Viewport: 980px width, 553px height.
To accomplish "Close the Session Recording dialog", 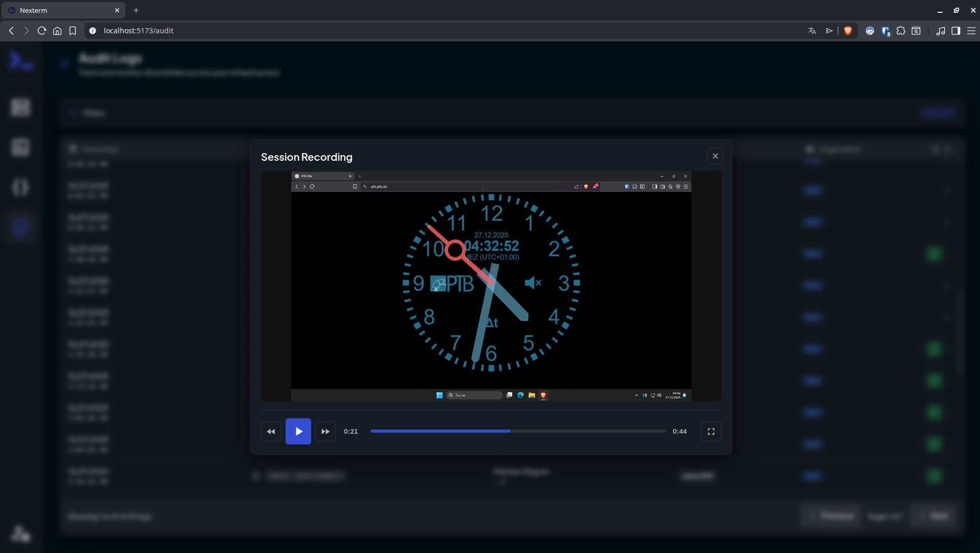I will [715, 156].
